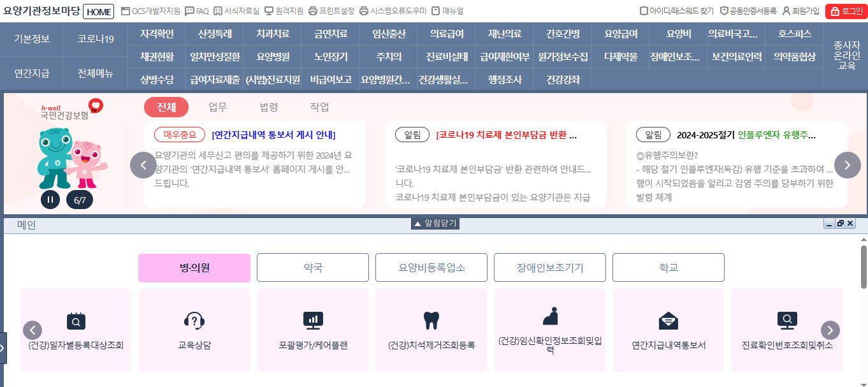Click the red 로그인 button
Viewport: 868px width, 387px height.
coord(846,11)
